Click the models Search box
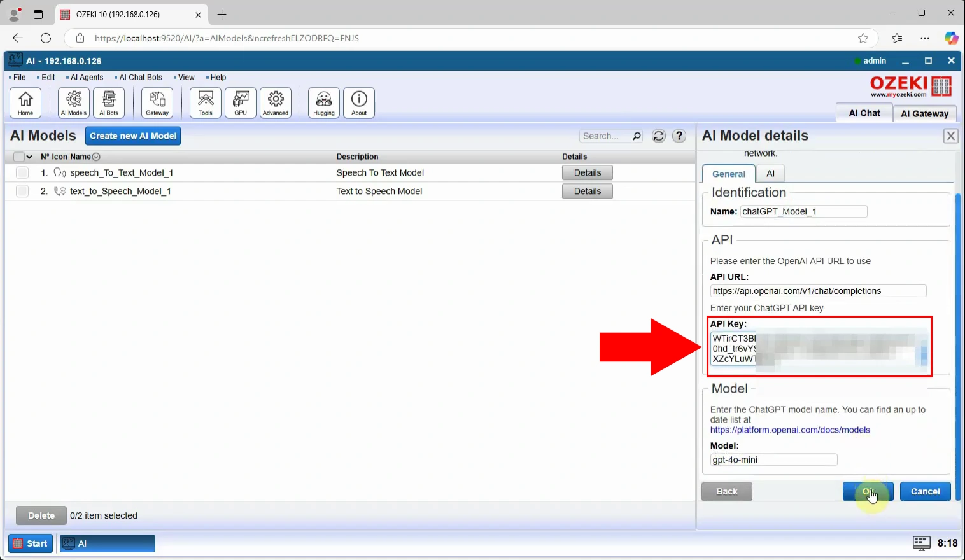Screen dimensions: 965x560 [605, 136]
